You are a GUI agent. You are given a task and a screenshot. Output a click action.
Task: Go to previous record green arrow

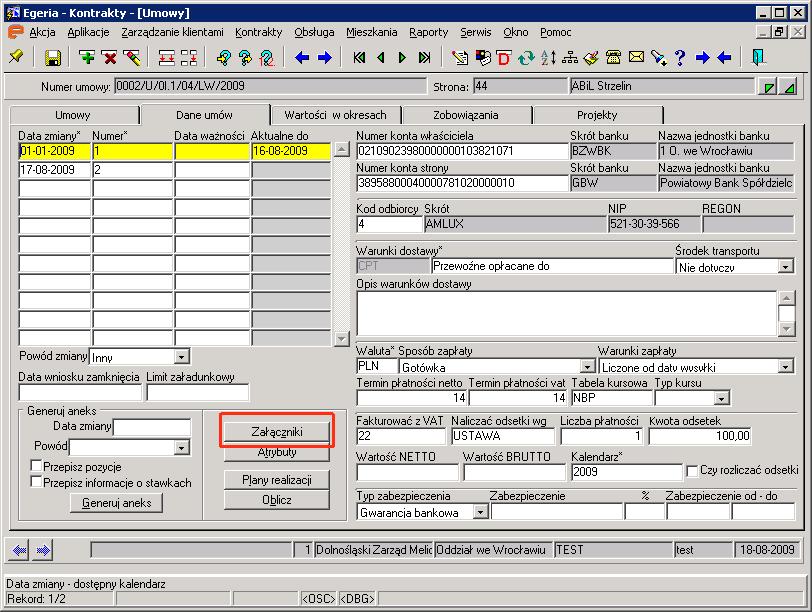point(381,57)
